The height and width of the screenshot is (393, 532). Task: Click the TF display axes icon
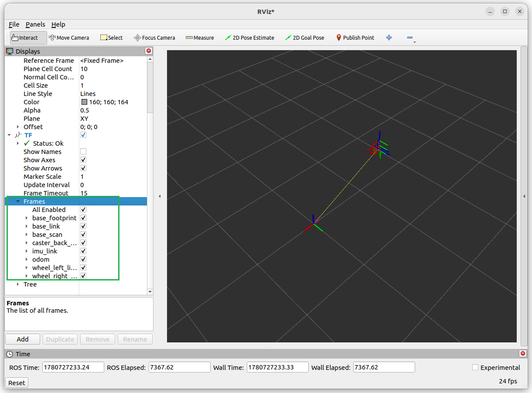(18, 135)
